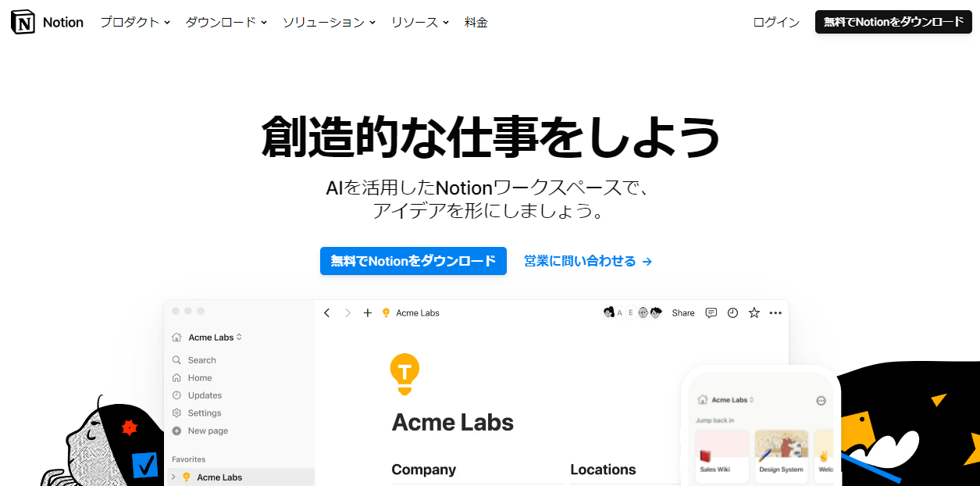
Task: Click the Settings gear icon
Action: pyautogui.click(x=176, y=413)
